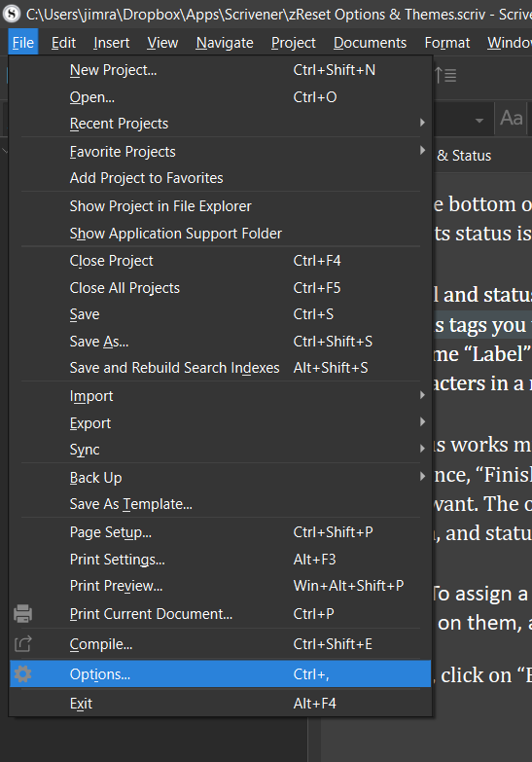Click the compile export icon
Screen dimensions: 532x762
tap(22, 644)
